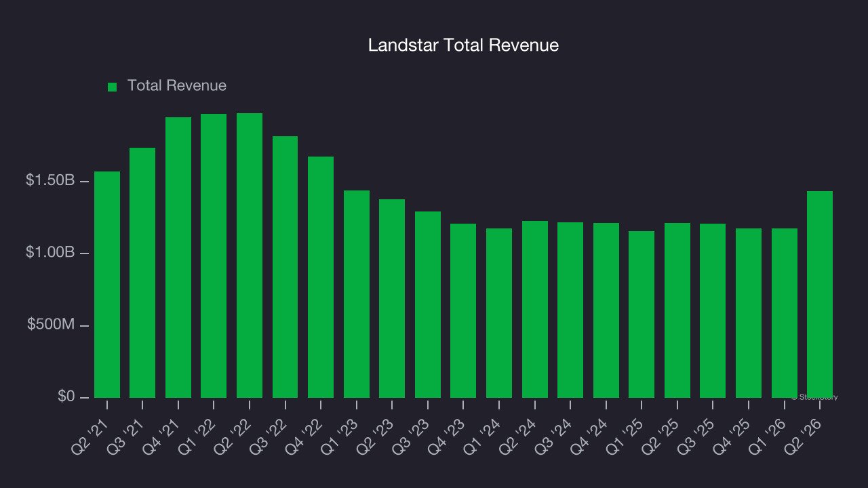Click the bar for Q1 '26
Screen dimensions: 868x488
point(785,313)
